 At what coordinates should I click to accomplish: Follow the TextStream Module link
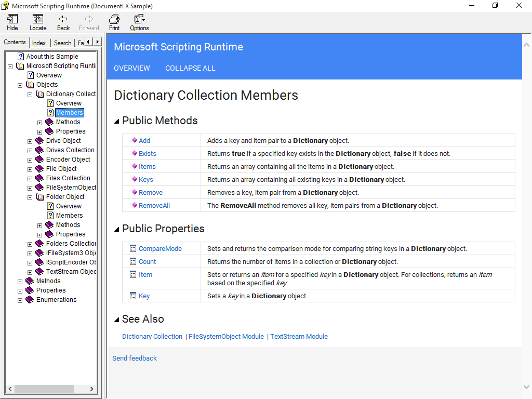point(299,337)
